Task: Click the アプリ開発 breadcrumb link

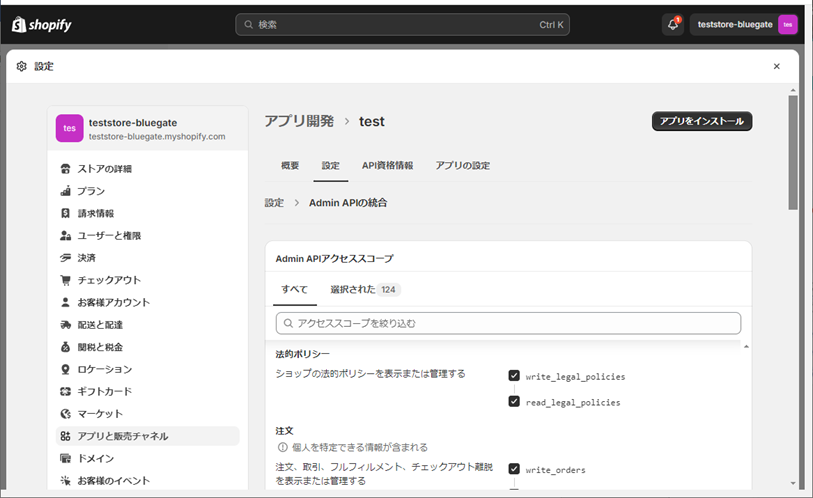Action: 299,121
